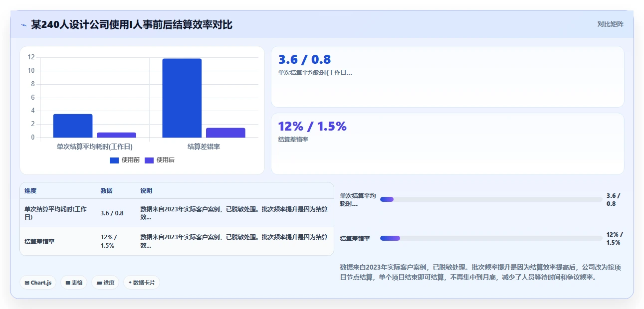
Task: Click the 维度 column header
Action: pos(30,191)
